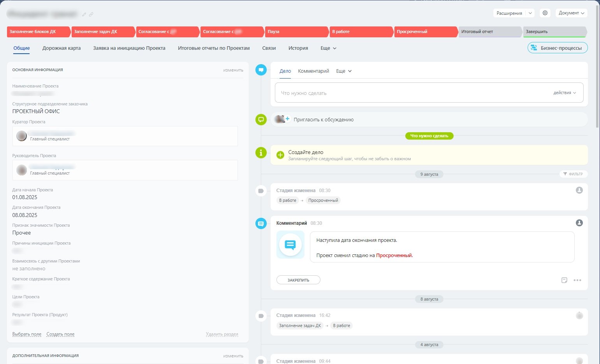Click изменить in ОСНОВНАЯ ИНФОРМАЦИЯ
The image size is (600, 364).
coord(233,70)
